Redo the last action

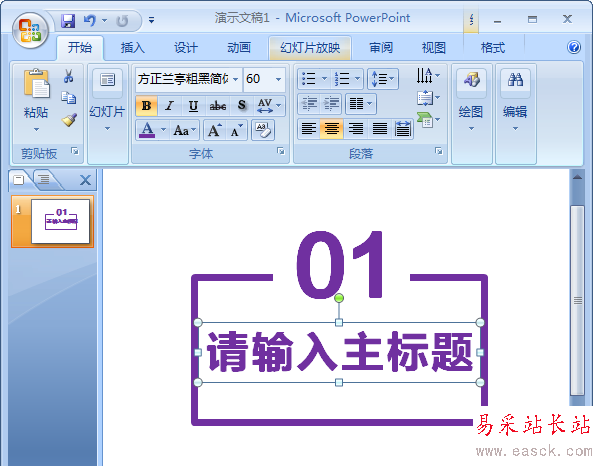[122, 21]
